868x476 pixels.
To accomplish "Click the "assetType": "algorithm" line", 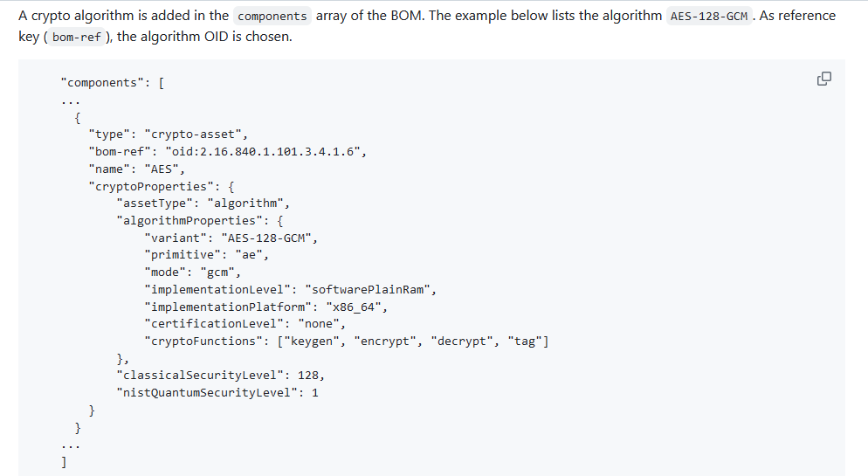I will [x=203, y=204].
